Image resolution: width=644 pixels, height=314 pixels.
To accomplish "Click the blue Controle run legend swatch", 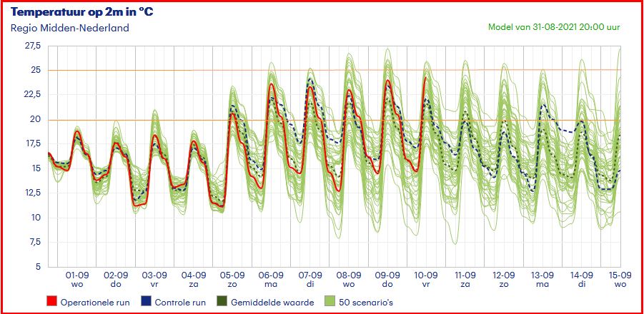I will click(x=146, y=302).
